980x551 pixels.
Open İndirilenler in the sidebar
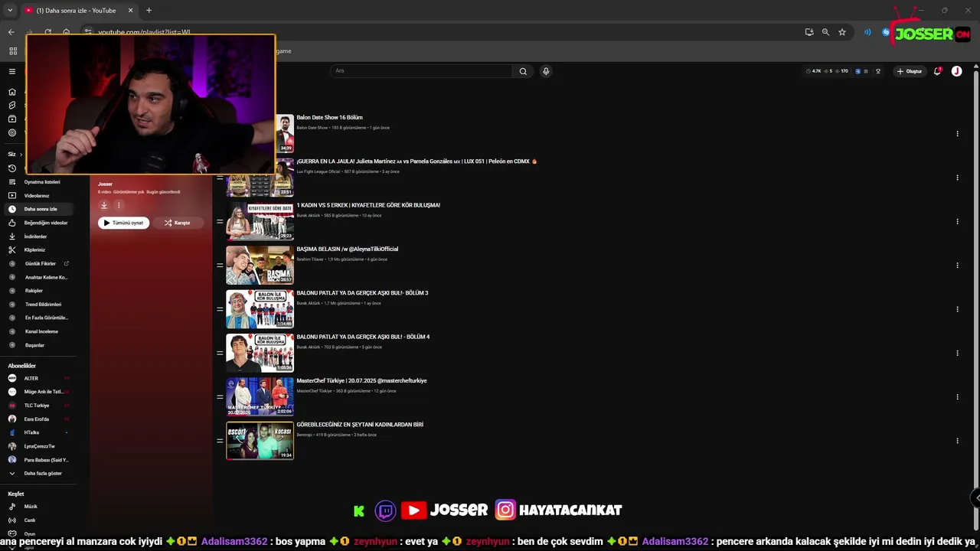tap(35, 236)
